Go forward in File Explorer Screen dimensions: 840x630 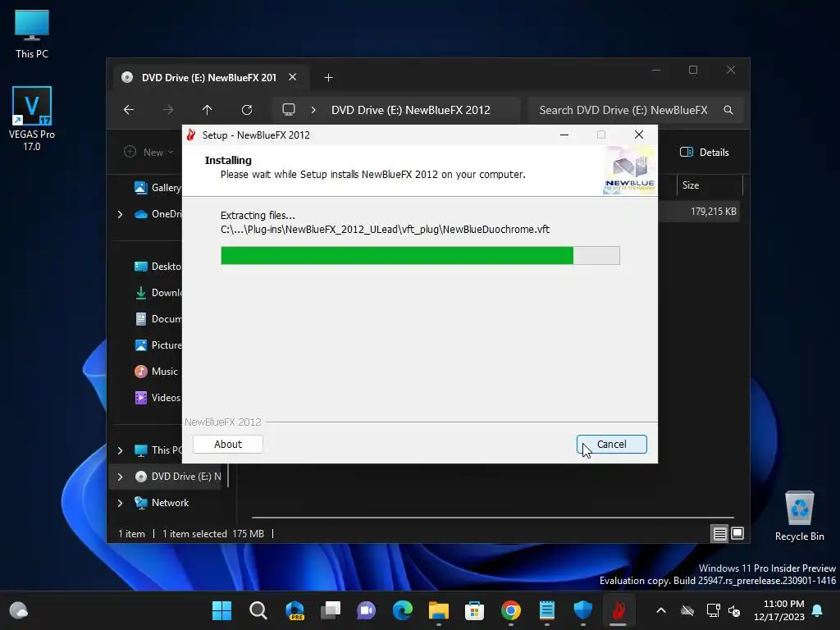[x=167, y=110]
